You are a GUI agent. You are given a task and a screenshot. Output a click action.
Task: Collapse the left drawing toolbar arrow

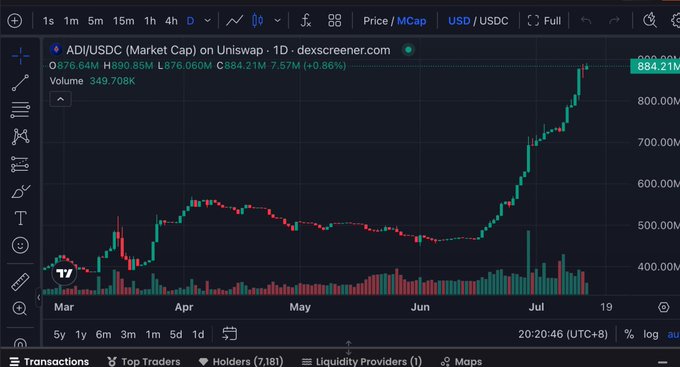39,298
